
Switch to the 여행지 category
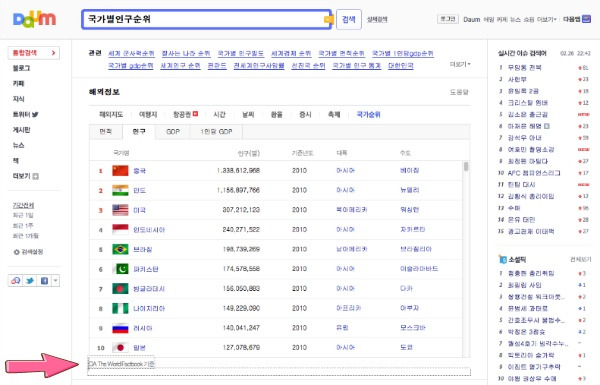(148, 114)
